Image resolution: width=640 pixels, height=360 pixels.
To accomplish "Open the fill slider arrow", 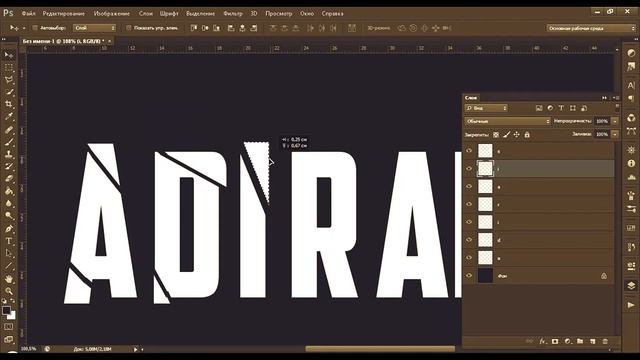I will tap(615, 134).
